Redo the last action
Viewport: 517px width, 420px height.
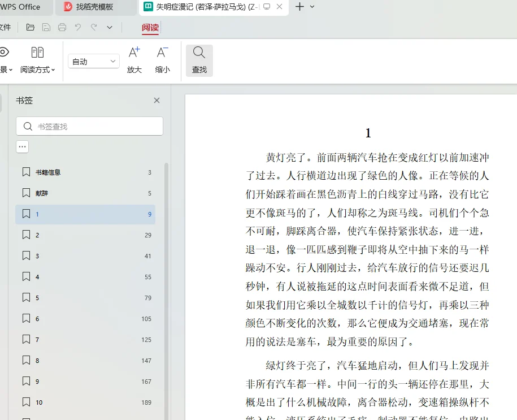point(94,27)
